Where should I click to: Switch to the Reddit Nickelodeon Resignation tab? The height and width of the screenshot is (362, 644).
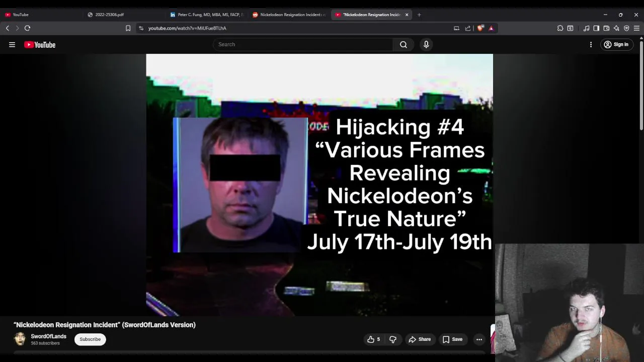coord(289,15)
